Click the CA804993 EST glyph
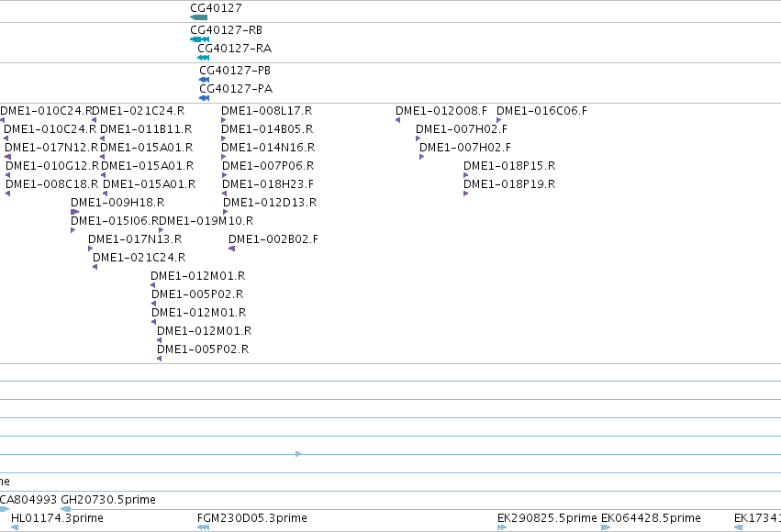Screen dimensions: 781x532 (x=4, y=509)
